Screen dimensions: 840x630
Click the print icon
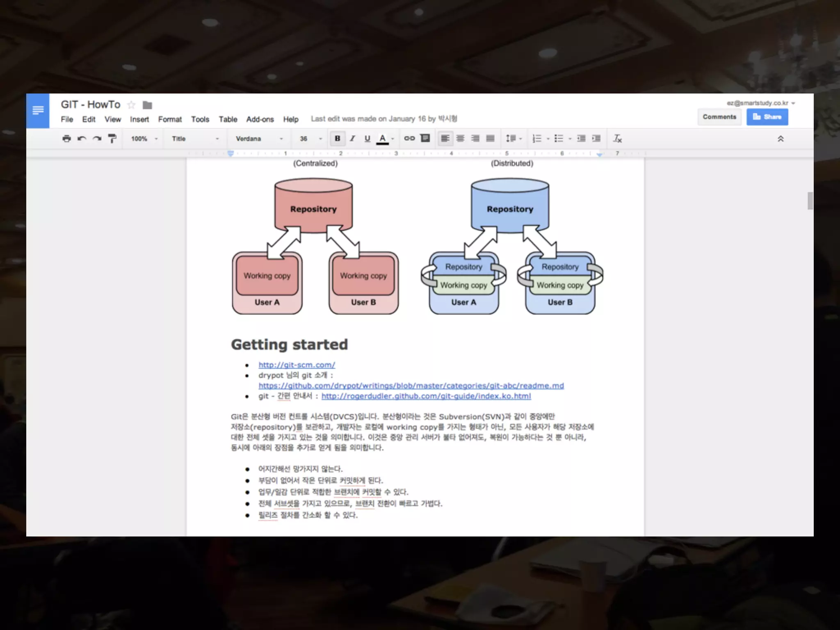pos(66,139)
